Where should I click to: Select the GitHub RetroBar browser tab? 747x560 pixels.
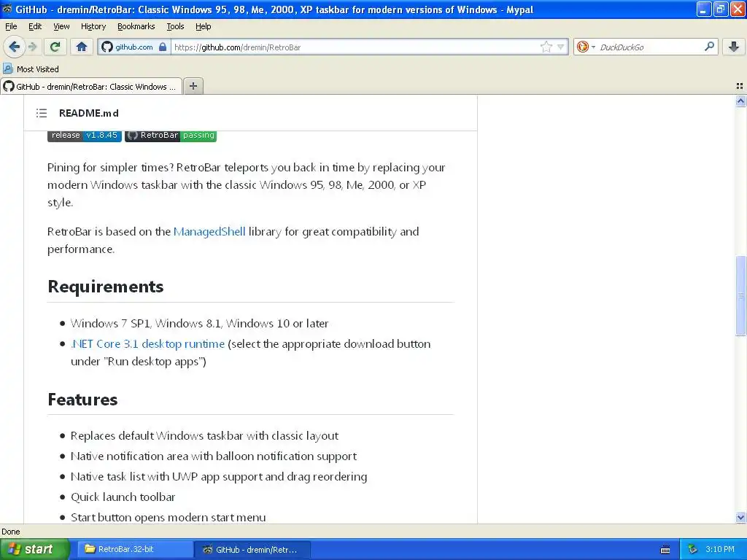pyautogui.click(x=91, y=86)
